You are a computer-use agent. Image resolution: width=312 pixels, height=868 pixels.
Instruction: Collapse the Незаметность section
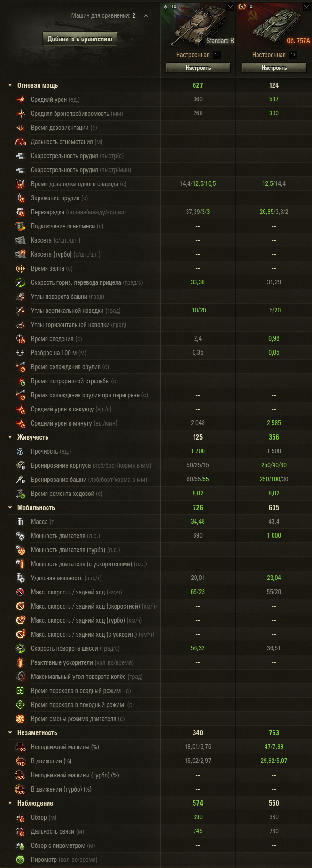(x=10, y=733)
